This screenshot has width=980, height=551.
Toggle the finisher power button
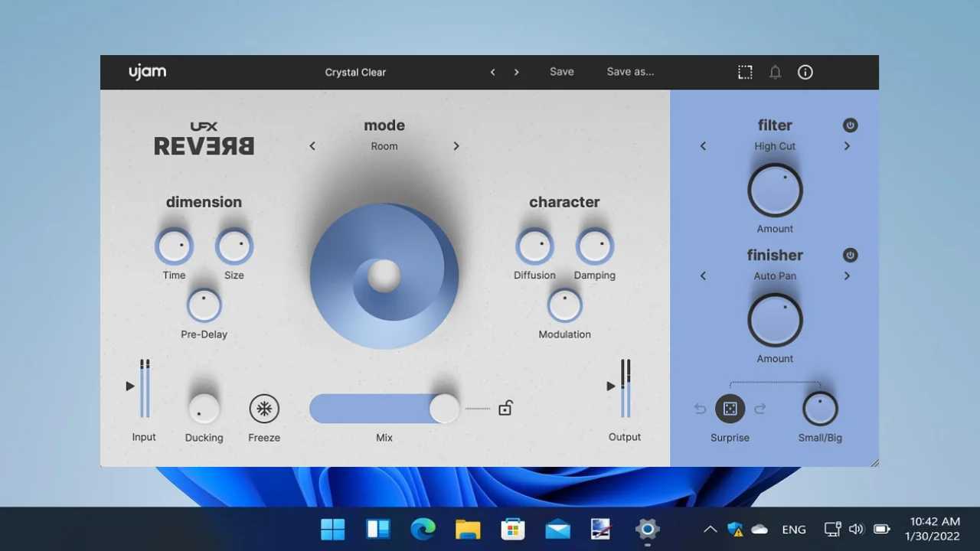pos(850,256)
